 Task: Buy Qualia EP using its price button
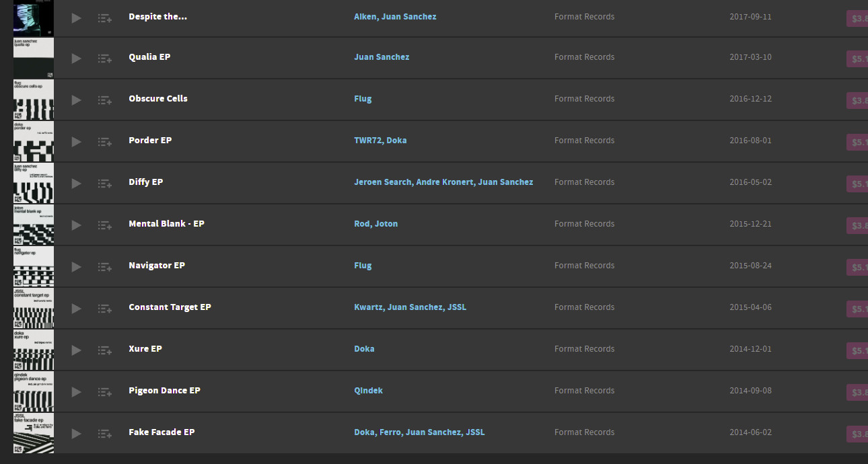(857, 59)
